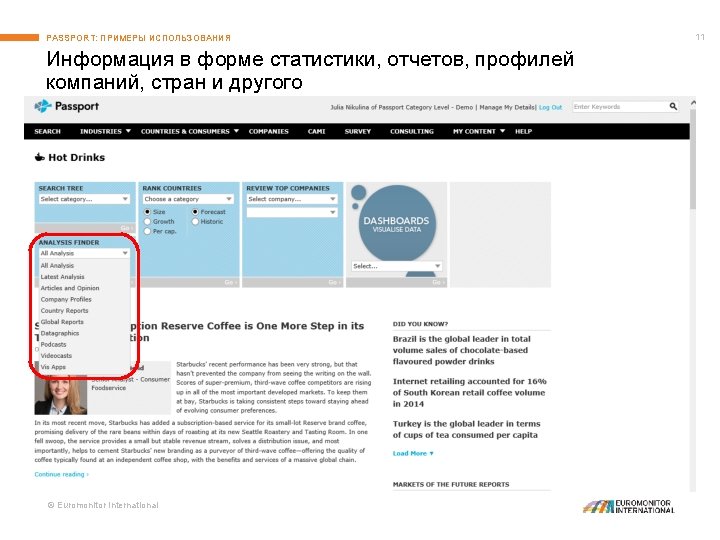Select the Size radio button
Image resolution: width=720 pixels, height=540 pixels.
[147, 212]
